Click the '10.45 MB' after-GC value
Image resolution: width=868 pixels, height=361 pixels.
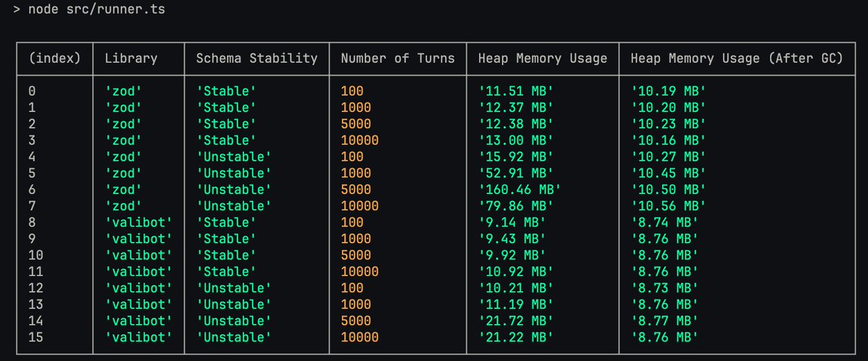pos(668,173)
